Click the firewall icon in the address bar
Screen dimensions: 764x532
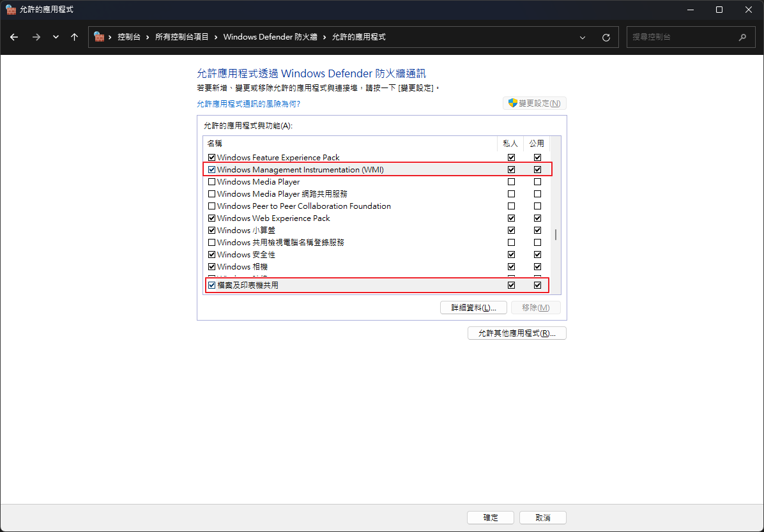(99, 36)
